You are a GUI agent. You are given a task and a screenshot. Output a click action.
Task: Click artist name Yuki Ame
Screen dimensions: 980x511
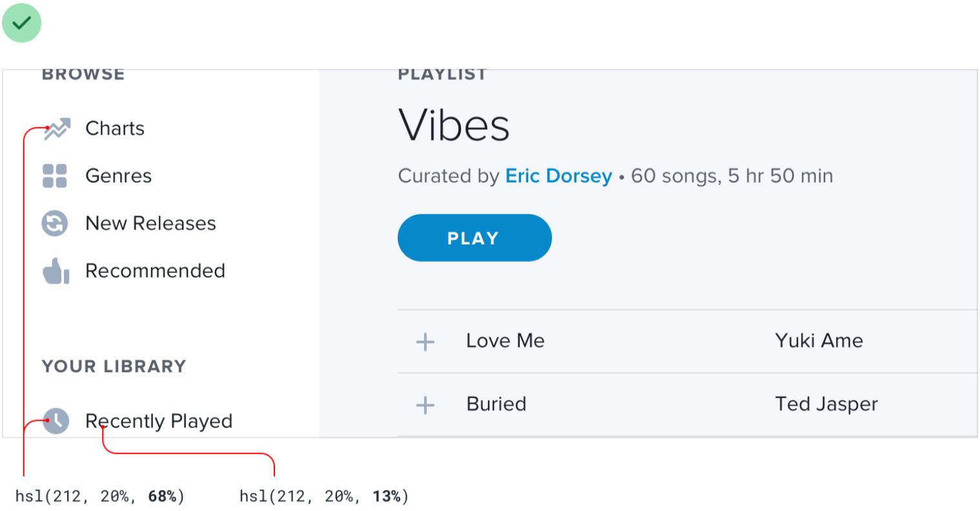(819, 341)
